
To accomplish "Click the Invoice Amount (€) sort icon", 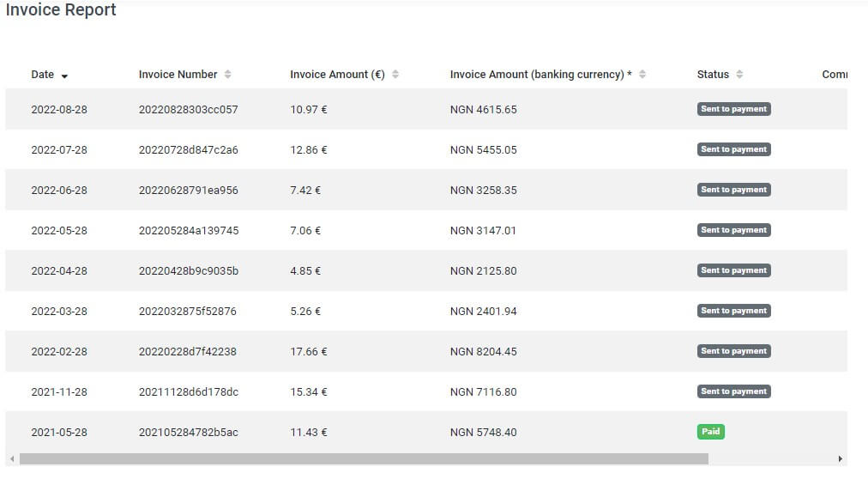I will 395,75.
